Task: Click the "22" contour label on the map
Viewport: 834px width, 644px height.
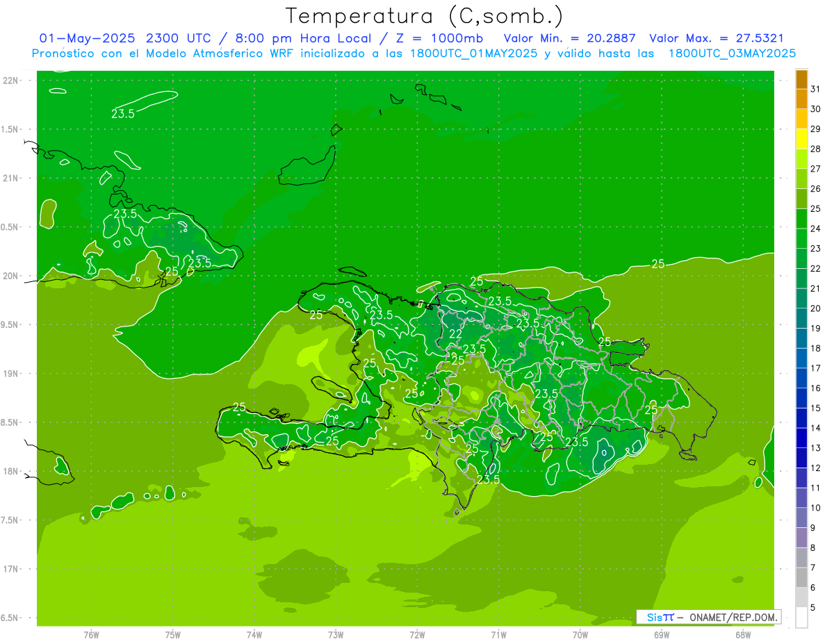Action: [x=456, y=334]
